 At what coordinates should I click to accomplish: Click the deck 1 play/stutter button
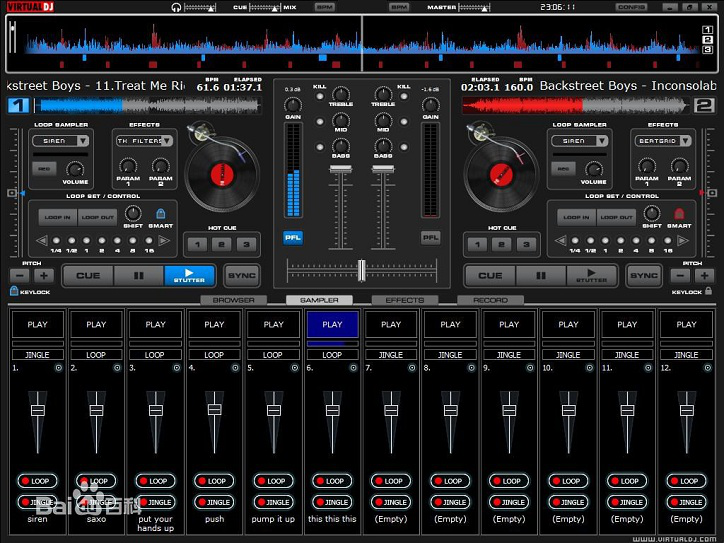tap(189, 275)
